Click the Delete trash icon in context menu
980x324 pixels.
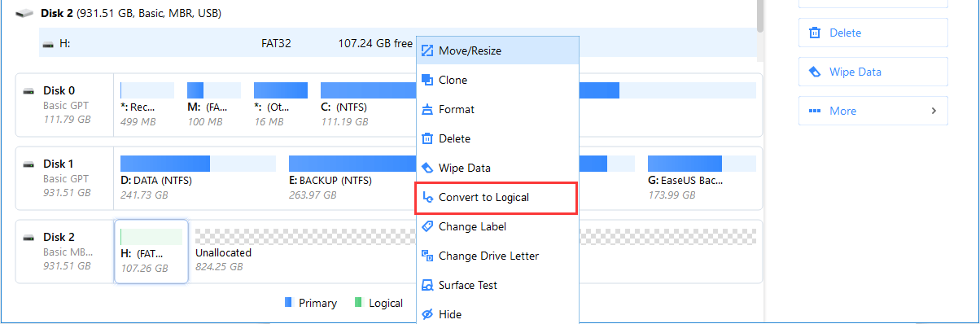pos(427,138)
